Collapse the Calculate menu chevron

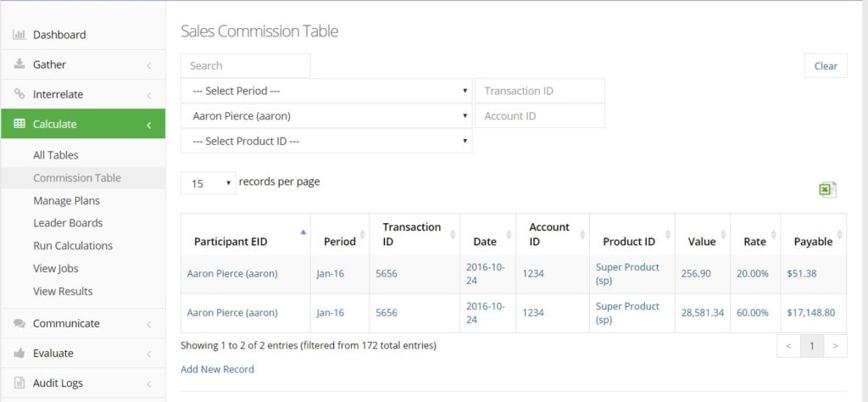[x=148, y=126]
